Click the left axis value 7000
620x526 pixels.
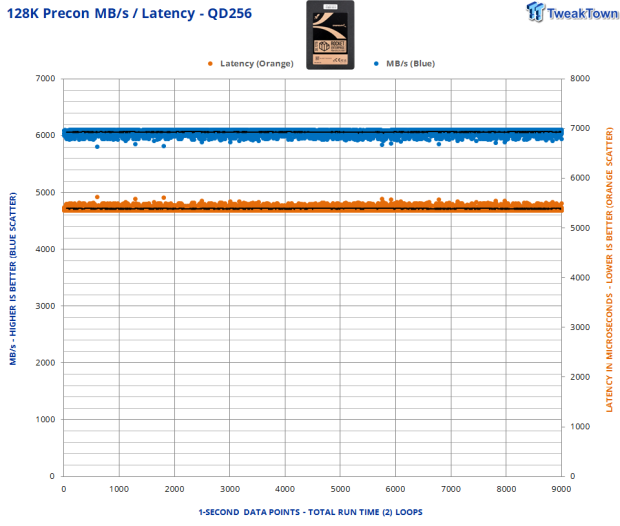45,78
